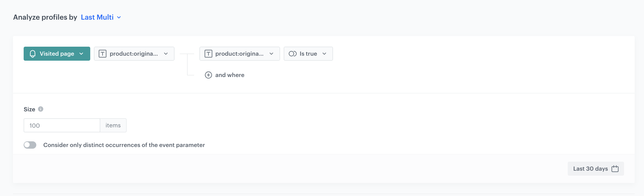
Task: Click the info icon next to Size
Action: point(41,109)
